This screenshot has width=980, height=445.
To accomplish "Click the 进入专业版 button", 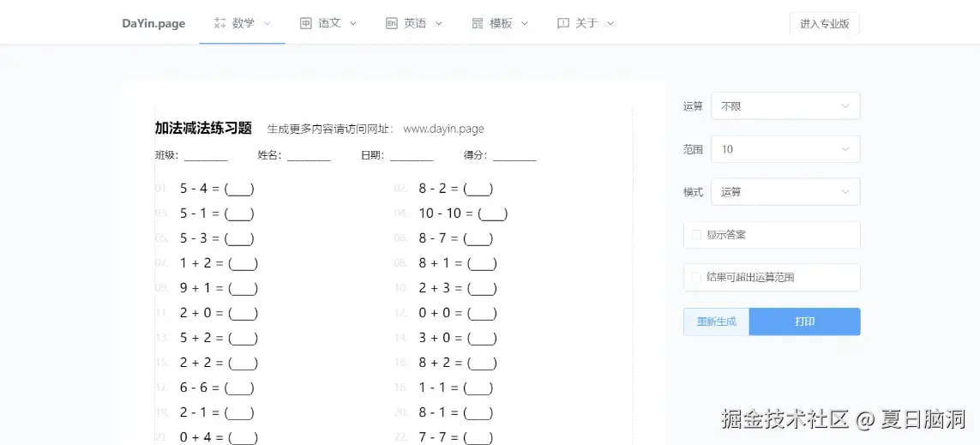I will [x=824, y=24].
